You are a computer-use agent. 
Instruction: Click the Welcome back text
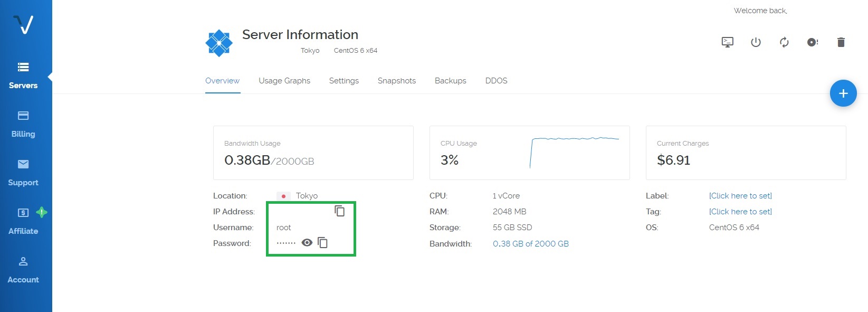coord(760,11)
